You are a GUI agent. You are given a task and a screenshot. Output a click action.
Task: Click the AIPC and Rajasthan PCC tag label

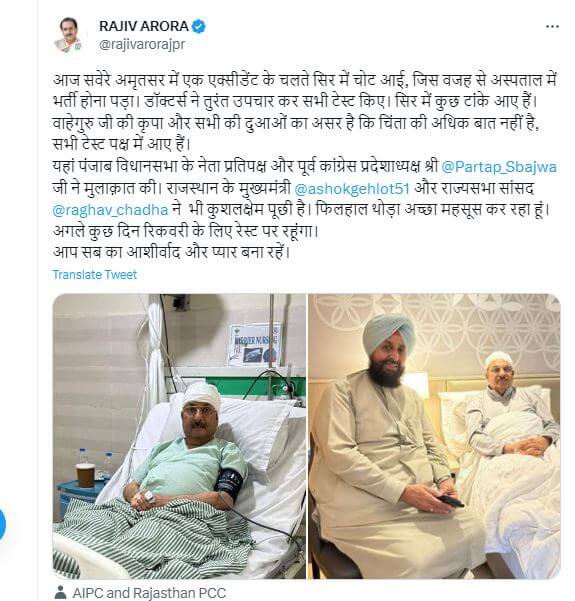coord(149,593)
